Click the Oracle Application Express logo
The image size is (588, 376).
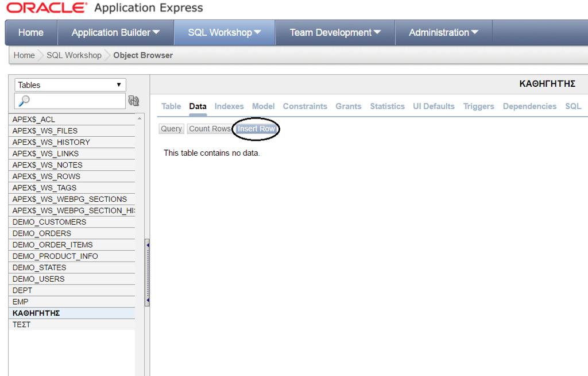pyautogui.click(x=105, y=8)
